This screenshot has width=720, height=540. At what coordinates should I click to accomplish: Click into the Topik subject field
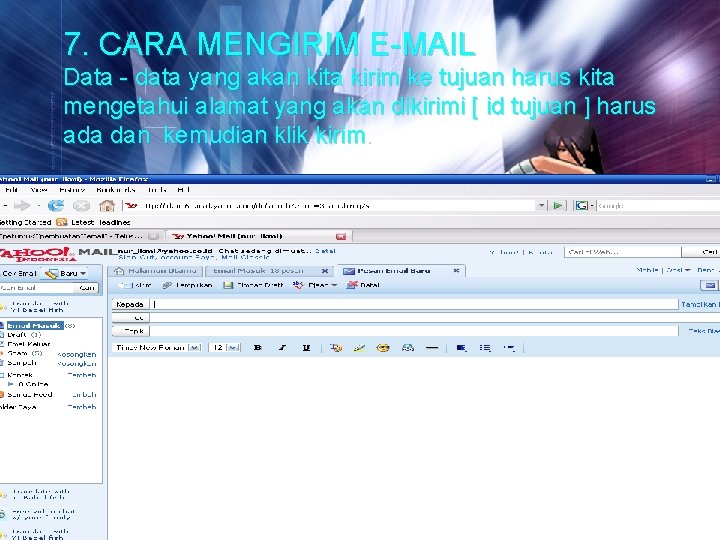415,331
